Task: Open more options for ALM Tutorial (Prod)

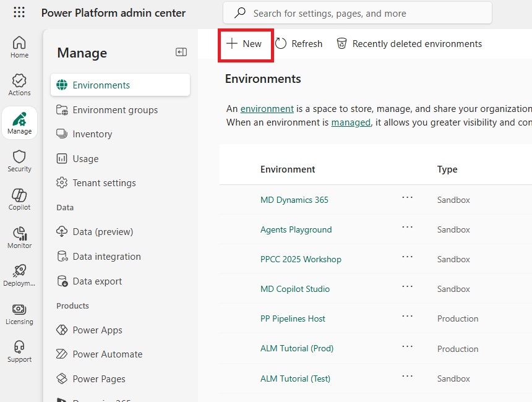Action: (x=407, y=346)
